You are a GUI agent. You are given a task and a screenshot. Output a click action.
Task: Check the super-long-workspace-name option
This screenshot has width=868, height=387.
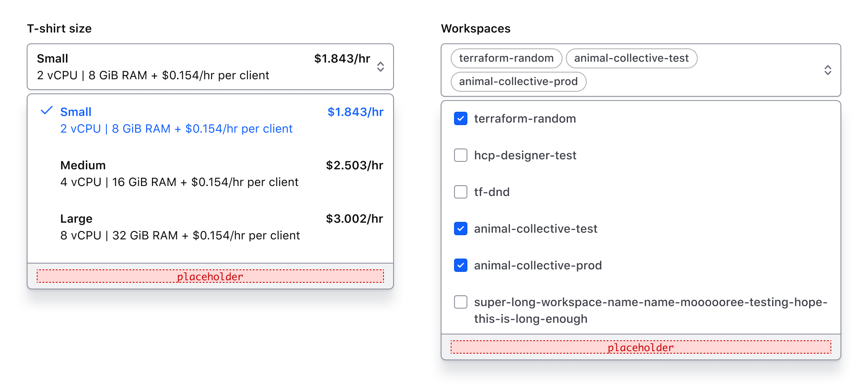pos(460,302)
